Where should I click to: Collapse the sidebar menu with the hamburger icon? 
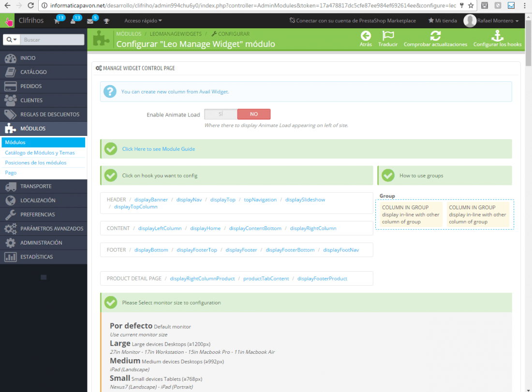tap(44, 277)
